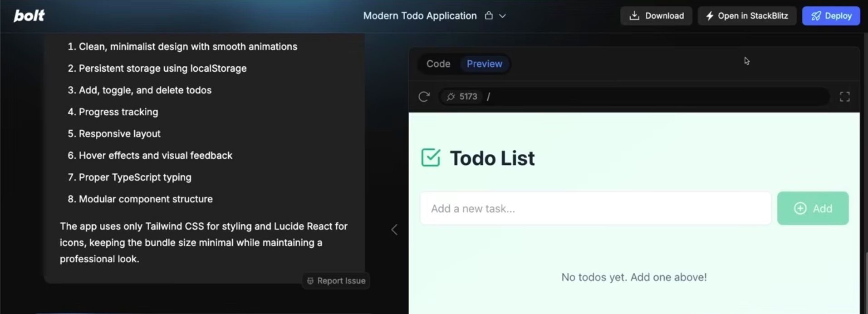Collapse the chat panel with the left chevron

394,230
